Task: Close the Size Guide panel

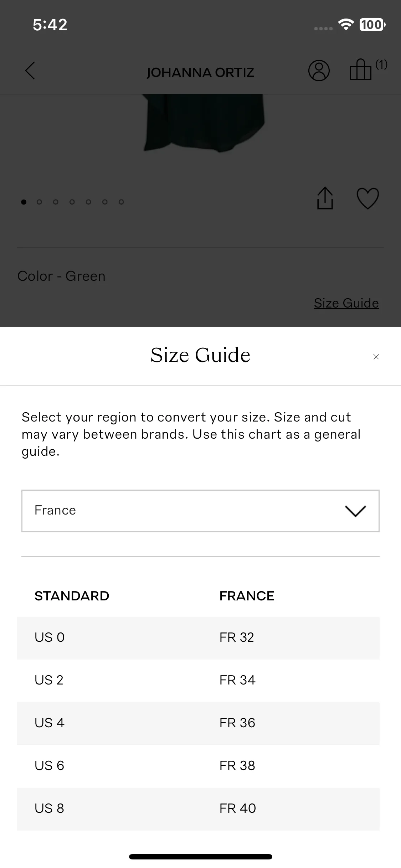Action: coord(376,357)
